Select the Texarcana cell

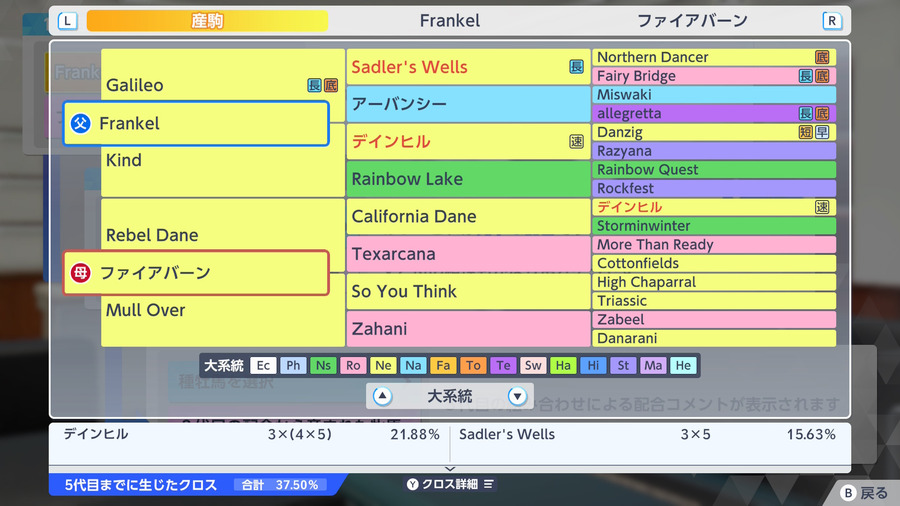pyautogui.click(x=468, y=254)
